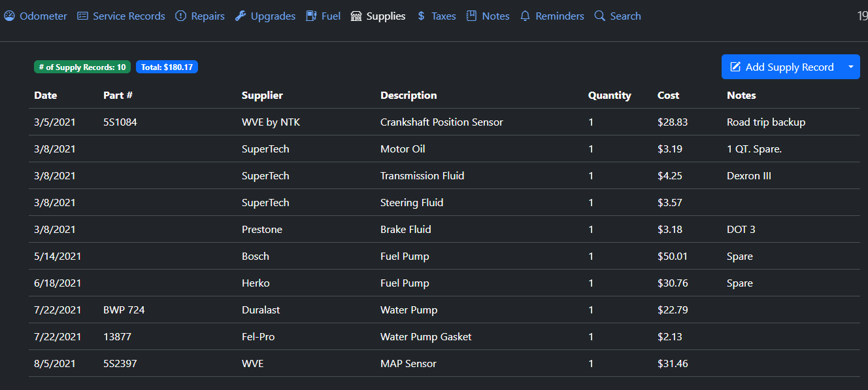Click the Repairs exclamation icon
The image size is (868, 390).
pos(181,16)
